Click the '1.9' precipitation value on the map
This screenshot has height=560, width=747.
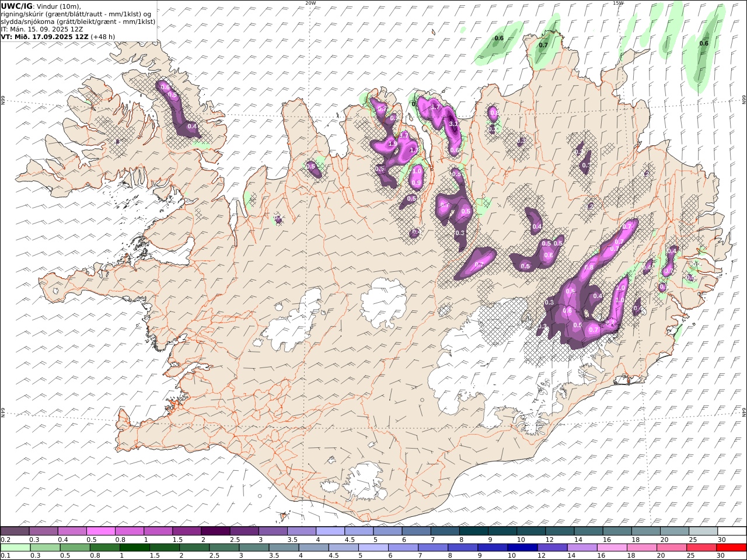[x=392, y=143]
